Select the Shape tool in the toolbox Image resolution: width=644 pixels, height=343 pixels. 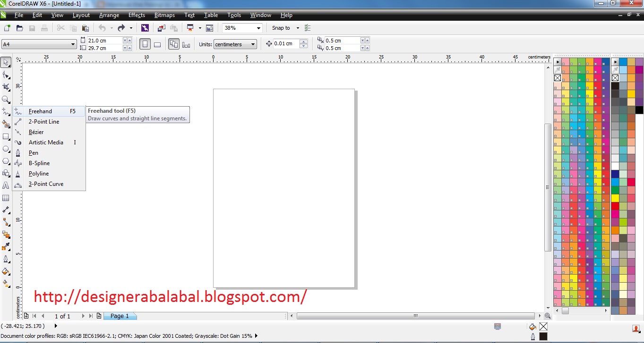pyautogui.click(x=6, y=75)
